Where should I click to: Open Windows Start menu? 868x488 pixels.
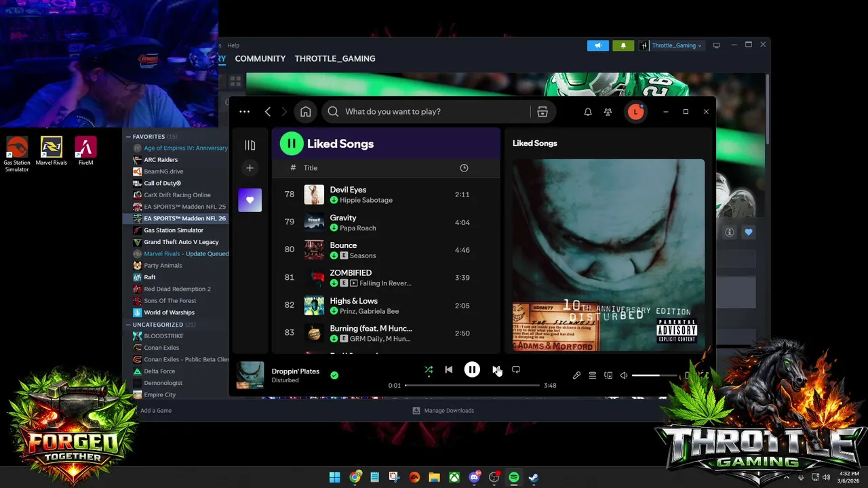coord(334,477)
